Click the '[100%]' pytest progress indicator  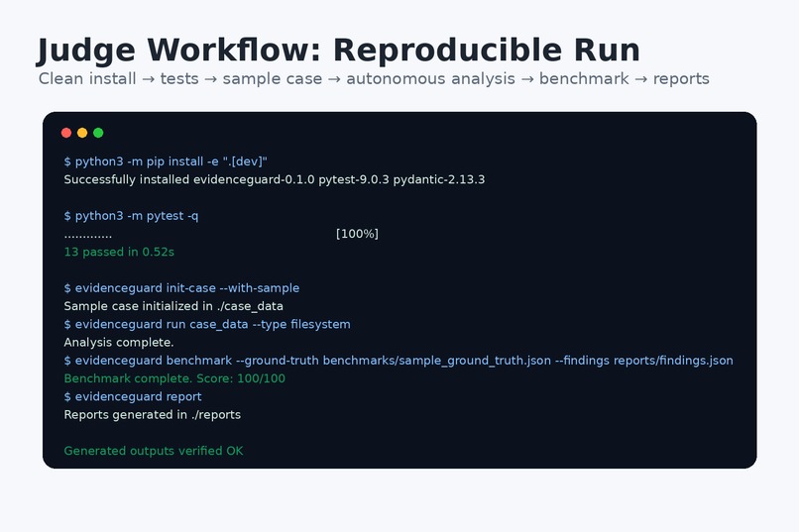[357, 234]
